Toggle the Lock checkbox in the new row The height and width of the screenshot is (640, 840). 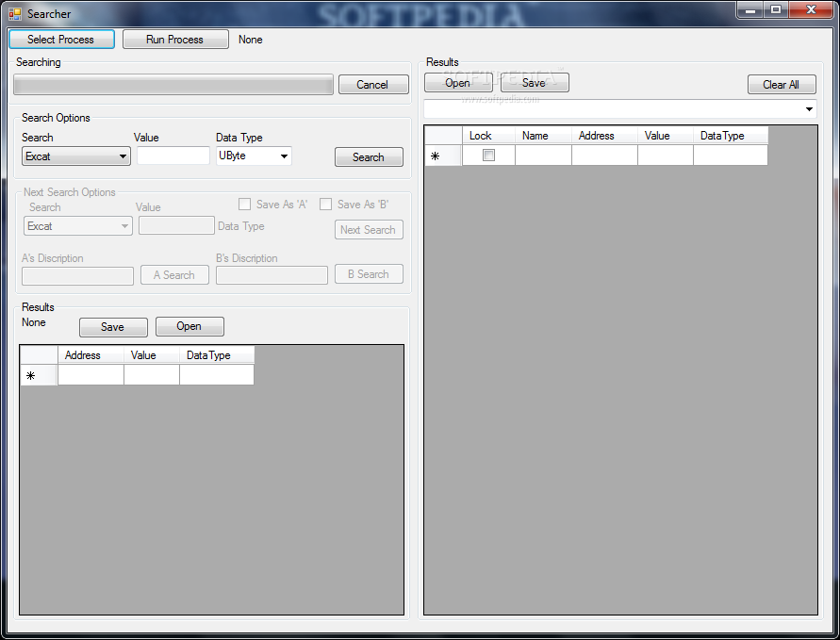[488, 156]
